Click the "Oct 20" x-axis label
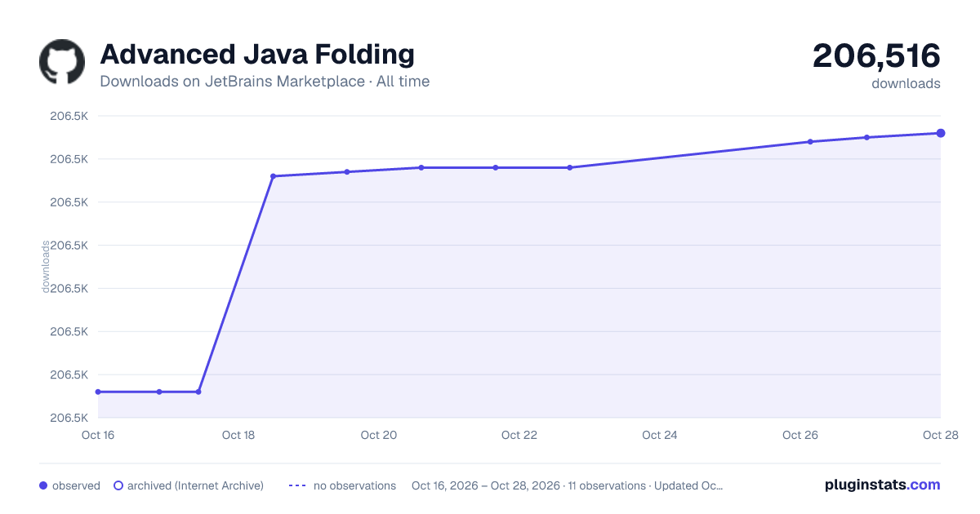980x514 pixels. click(x=379, y=435)
